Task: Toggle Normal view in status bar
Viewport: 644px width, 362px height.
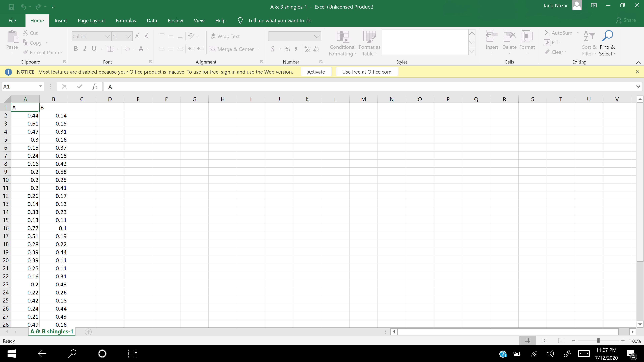Action: click(527, 341)
